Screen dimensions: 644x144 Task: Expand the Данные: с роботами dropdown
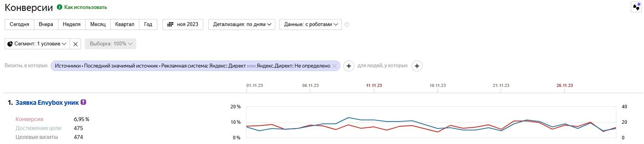(x=311, y=24)
